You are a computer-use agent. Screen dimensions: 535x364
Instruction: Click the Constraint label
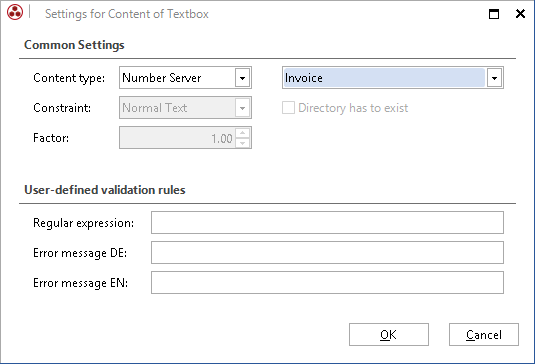pos(62,108)
